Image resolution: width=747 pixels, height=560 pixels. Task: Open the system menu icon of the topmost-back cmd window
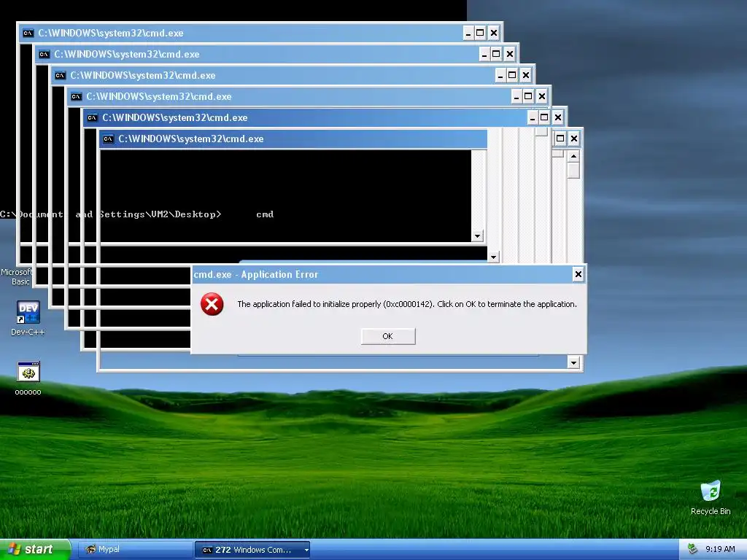pos(28,33)
